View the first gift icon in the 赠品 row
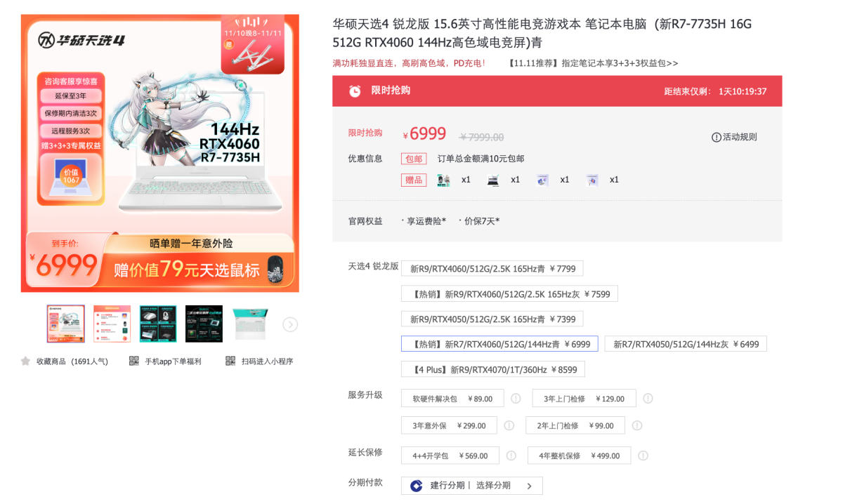The height and width of the screenshot is (504, 843). pos(444,180)
